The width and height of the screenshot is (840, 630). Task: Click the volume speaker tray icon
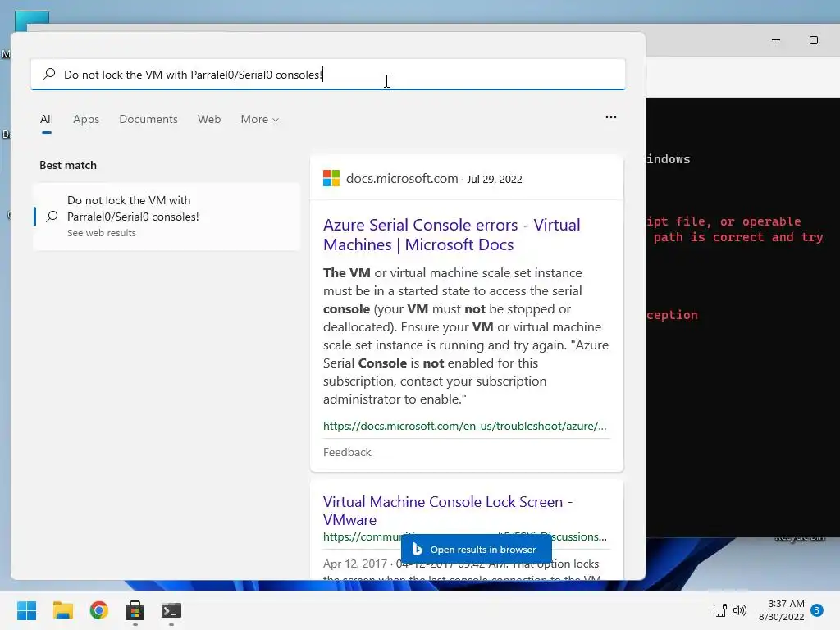(x=740, y=610)
